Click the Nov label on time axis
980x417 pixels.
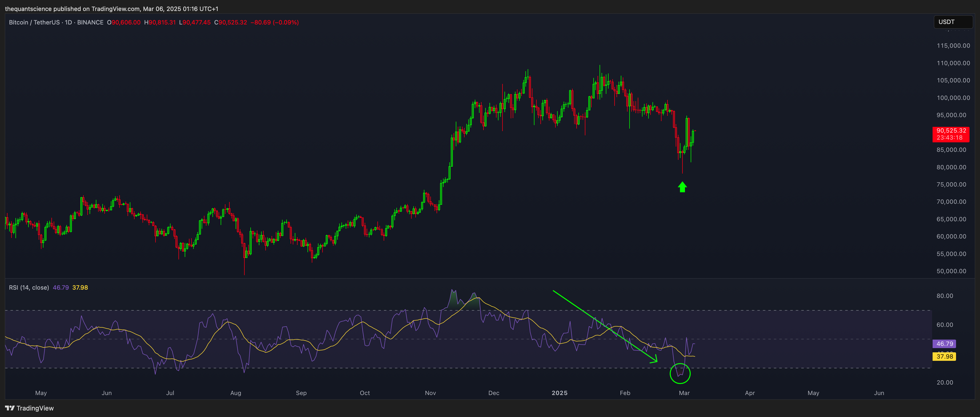[430, 393]
